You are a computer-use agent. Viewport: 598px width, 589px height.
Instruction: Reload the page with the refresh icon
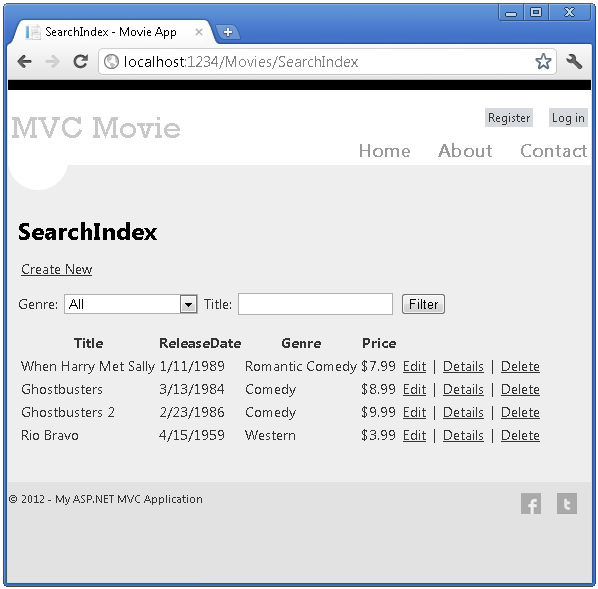pos(80,61)
